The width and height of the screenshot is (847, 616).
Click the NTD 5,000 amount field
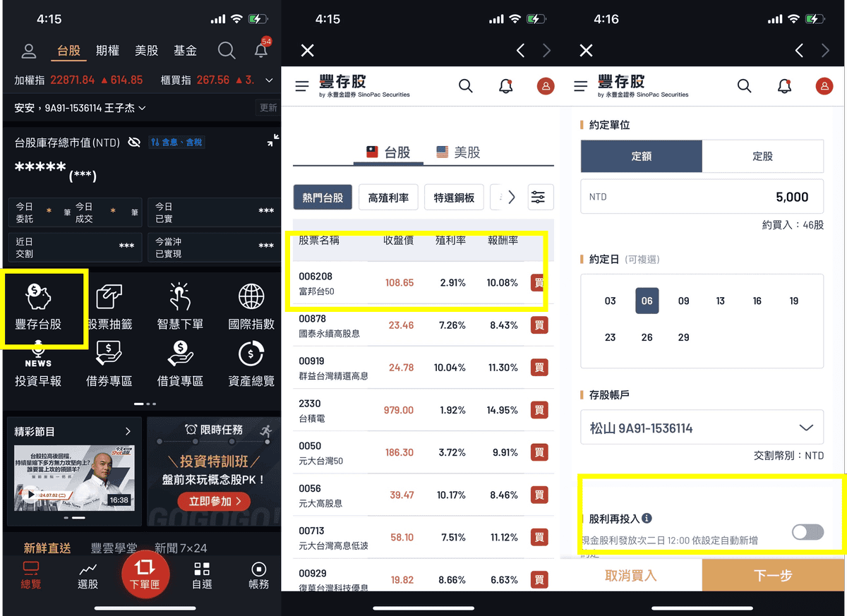pos(702,197)
